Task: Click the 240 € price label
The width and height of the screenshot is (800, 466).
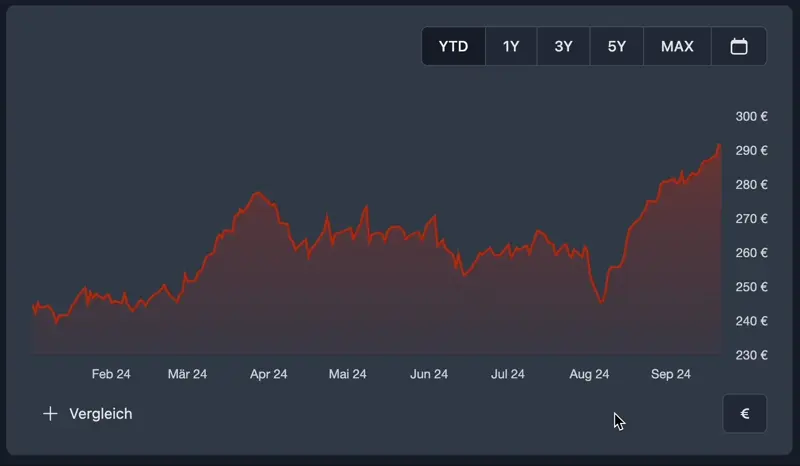Action: (x=751, y=321)
